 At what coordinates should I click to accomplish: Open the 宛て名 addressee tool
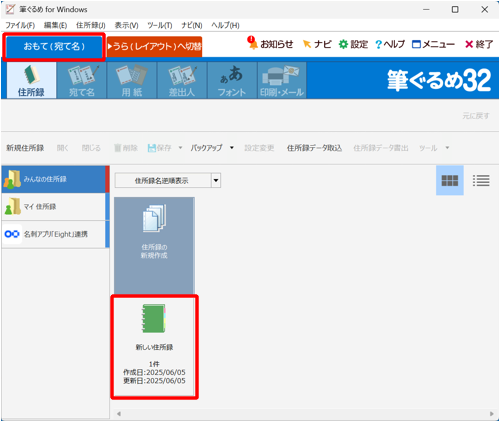(82, 80)
